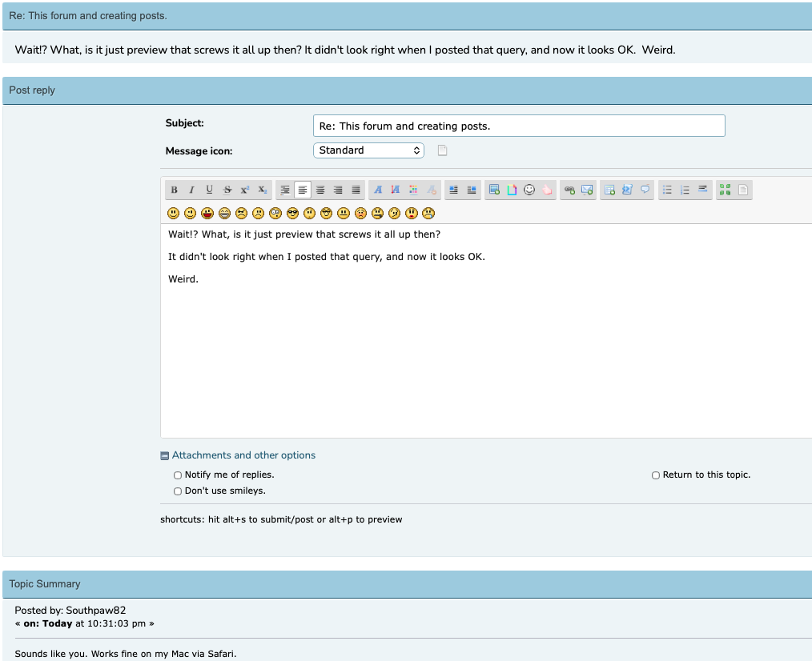Float content left

453,190
